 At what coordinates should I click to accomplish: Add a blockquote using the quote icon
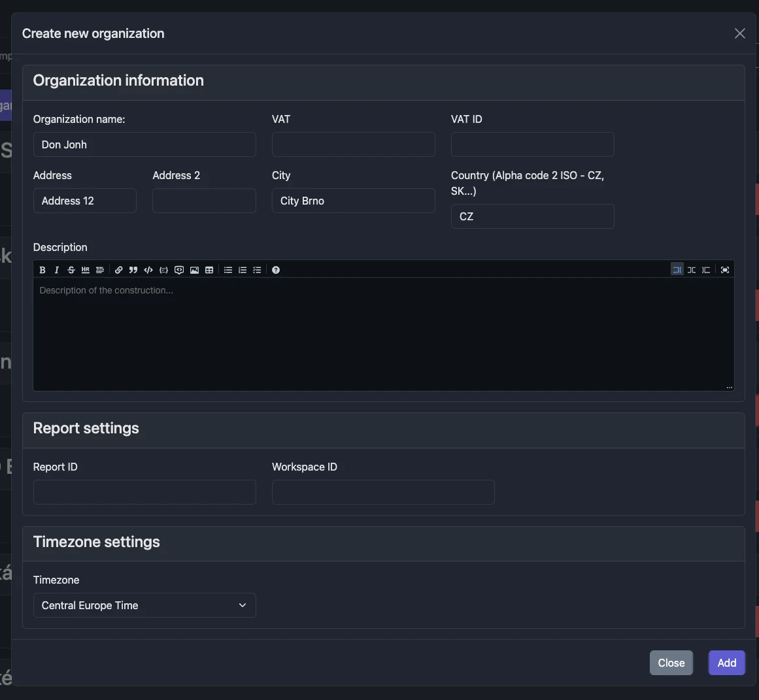coord(133,270)
